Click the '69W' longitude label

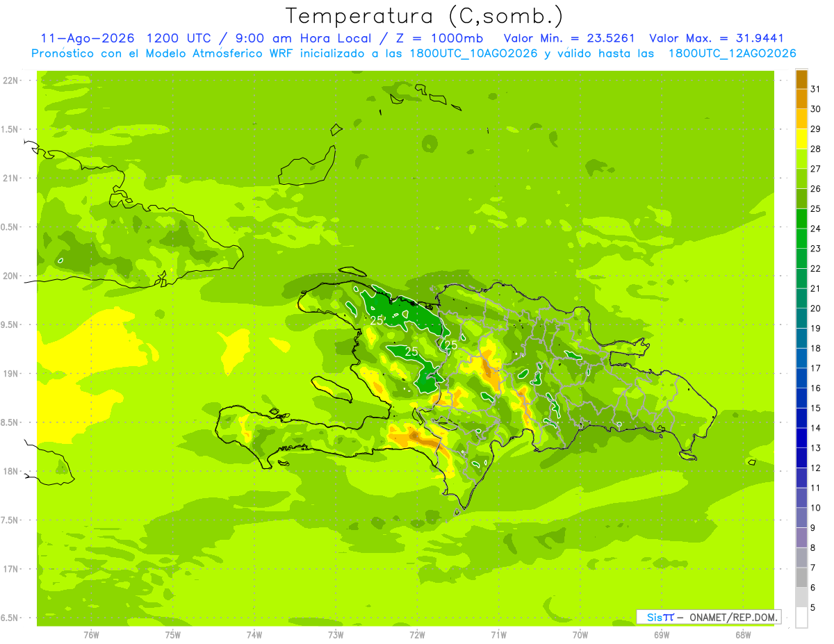pos(662,635)
